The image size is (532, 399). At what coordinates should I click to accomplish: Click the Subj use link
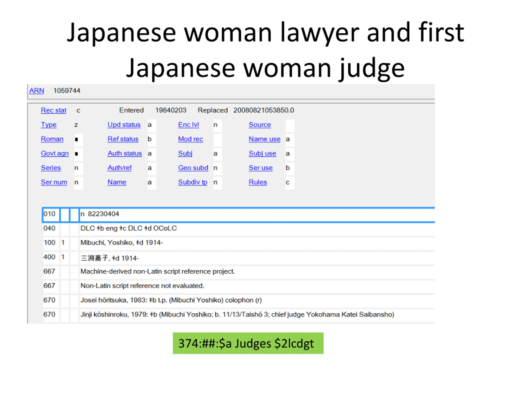click(262, 153)
